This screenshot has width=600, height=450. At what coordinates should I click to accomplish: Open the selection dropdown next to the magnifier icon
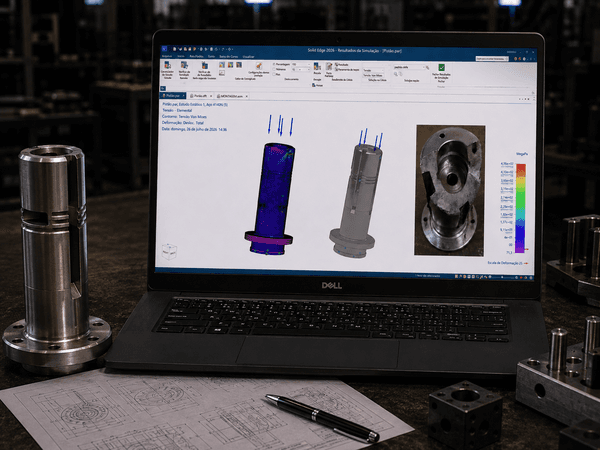pyautogui.click(x=409, y=67)
